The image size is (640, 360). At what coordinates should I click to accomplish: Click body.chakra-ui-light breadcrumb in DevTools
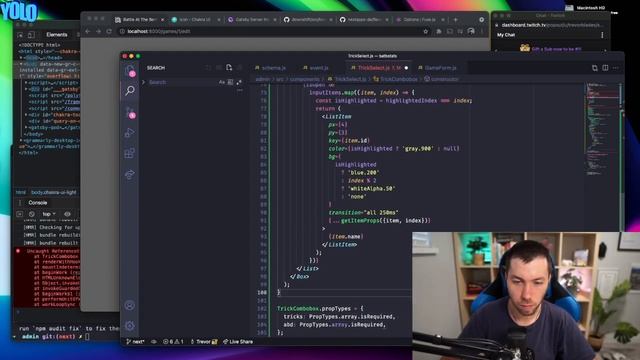[53, 192]
